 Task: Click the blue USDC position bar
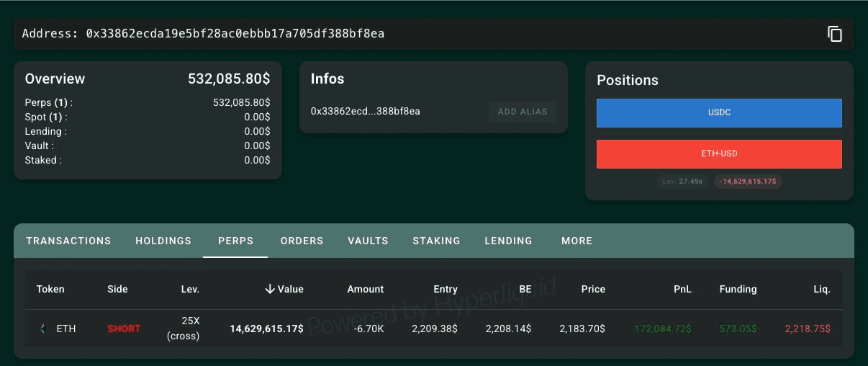pos(719,113)
